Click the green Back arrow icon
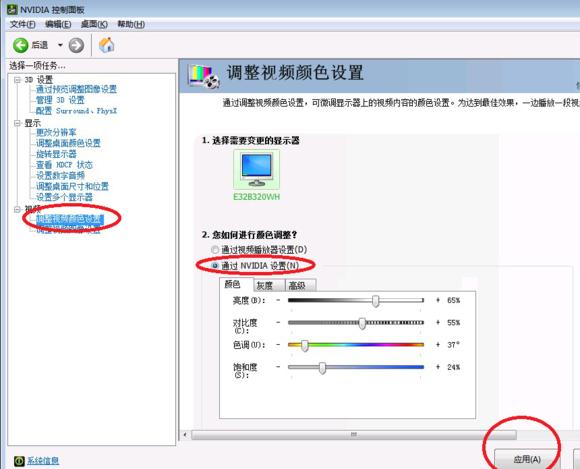Screen dimensions: 580x469 tap(21, 45)
